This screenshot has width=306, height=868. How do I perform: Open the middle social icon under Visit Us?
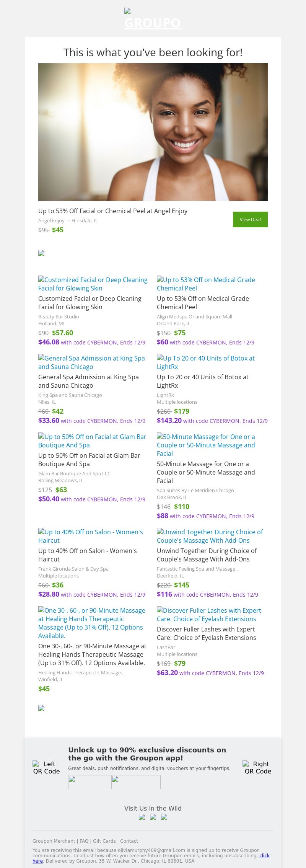click(x=153, y=817)
